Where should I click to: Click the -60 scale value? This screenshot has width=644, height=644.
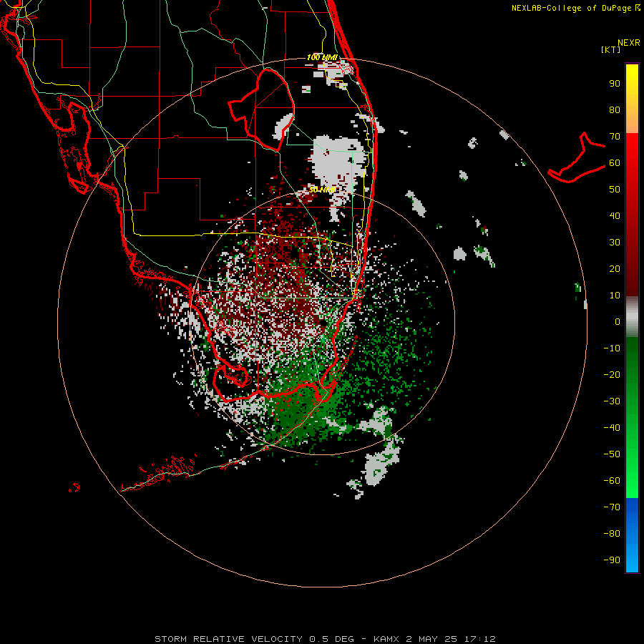[612, 481]
